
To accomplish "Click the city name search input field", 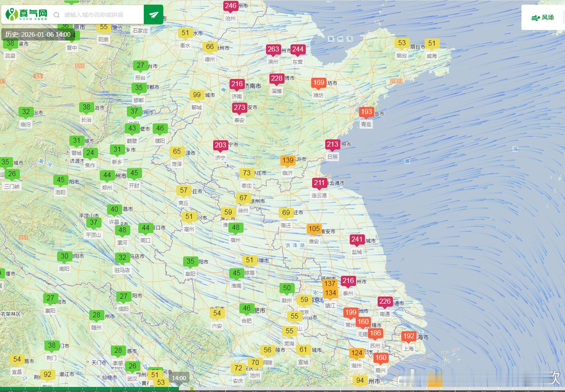I will (x=101, y=15).
